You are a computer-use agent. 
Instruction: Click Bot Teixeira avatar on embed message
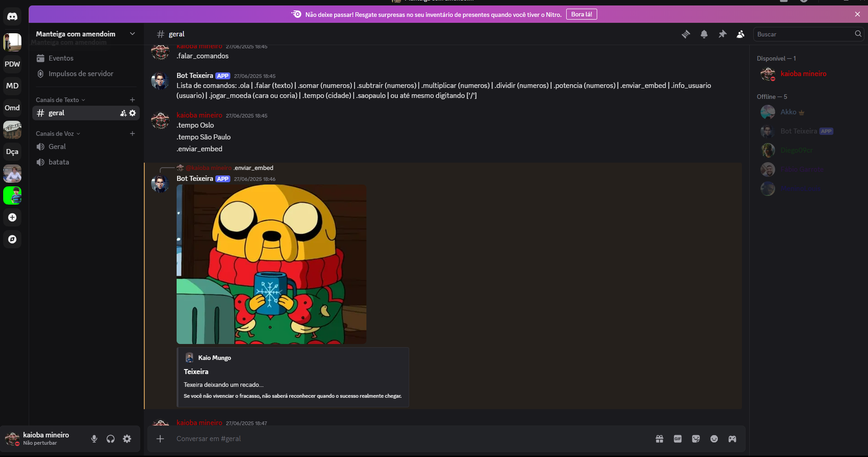tap(160, 184)
